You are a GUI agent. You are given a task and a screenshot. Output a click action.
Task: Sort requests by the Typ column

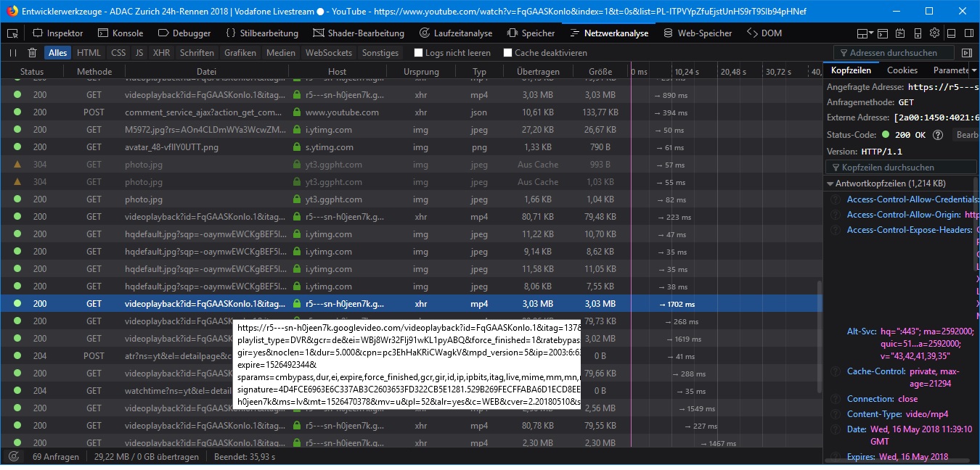pos(479,72)
